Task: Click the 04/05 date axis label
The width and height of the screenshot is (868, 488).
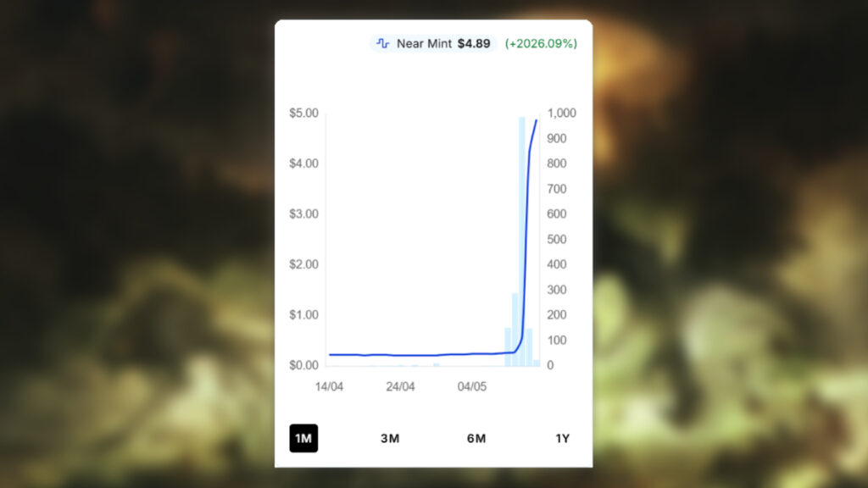Action: click(x=472, y=386)
